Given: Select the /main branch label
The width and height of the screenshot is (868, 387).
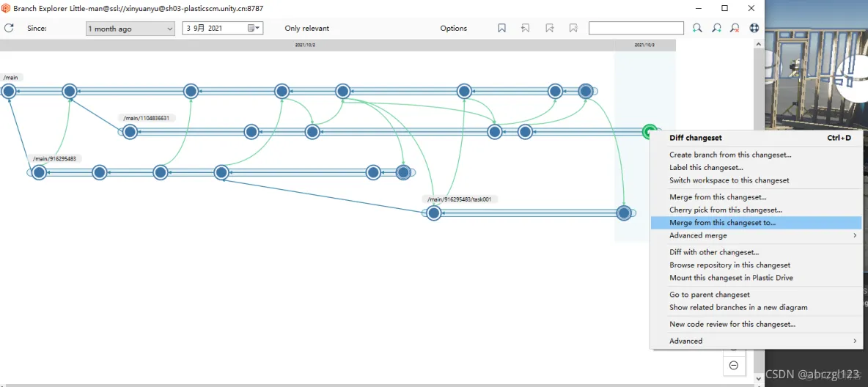Looking at the screenshot, I should [x=11, y=78].
